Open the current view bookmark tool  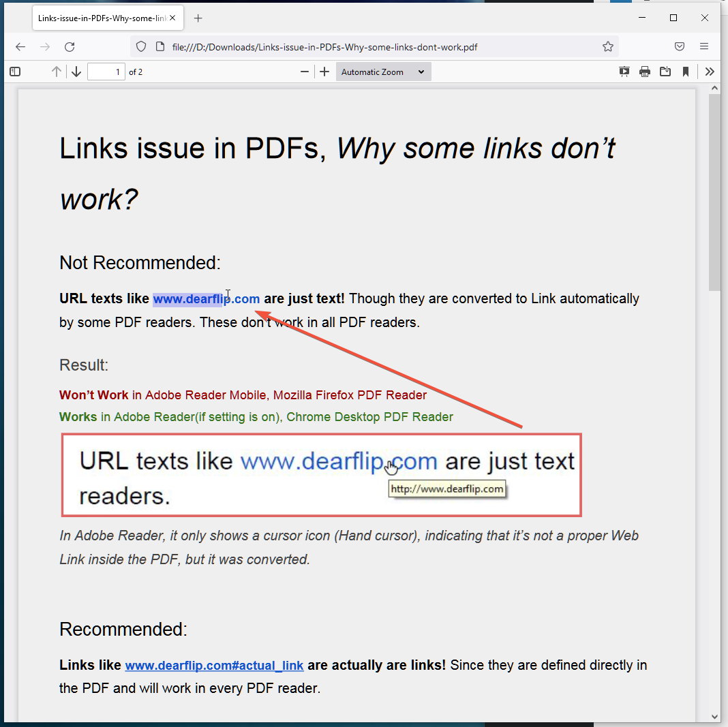point(686,71)
